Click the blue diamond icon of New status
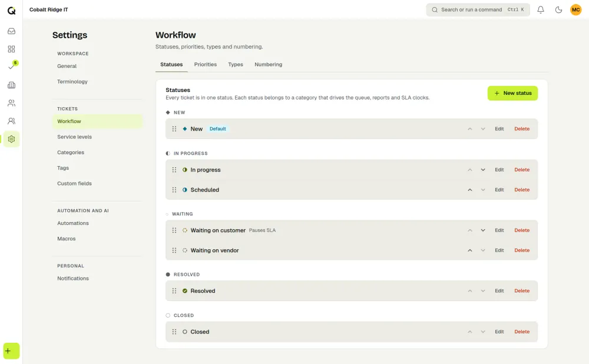The height and width of the screenshot is (364, 589). (185, 129)
